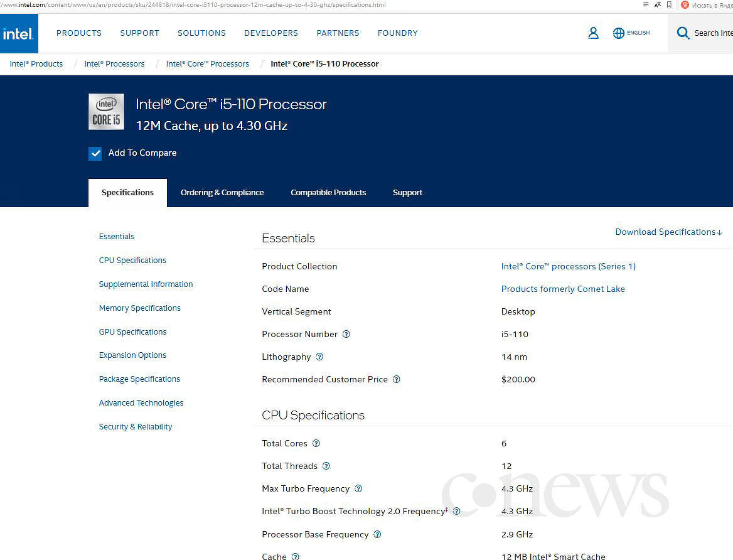Open Intel Core processors (Series 1) link
The image size is (733, 560).
(x=569, y=266)
